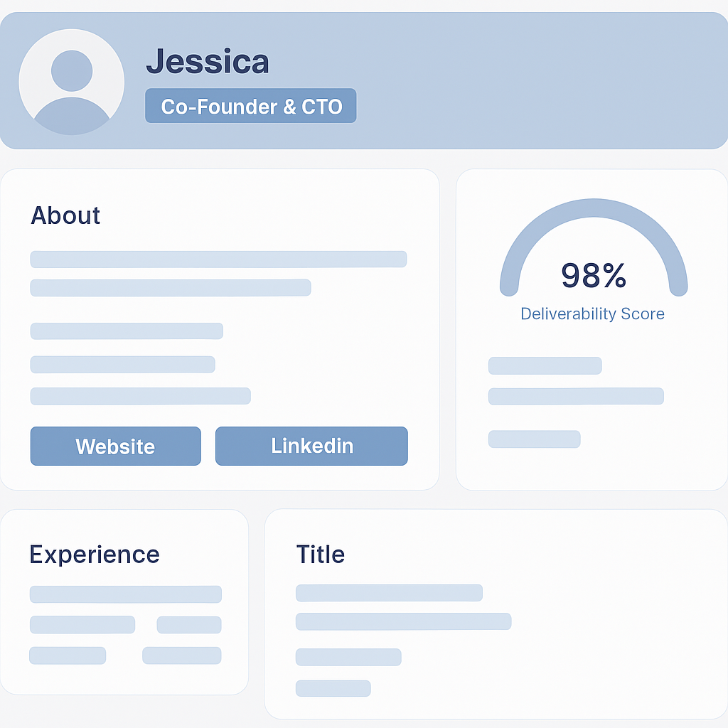Open the Experience section heading
Viewport: 728px width, 728px height.
point(95,555)
